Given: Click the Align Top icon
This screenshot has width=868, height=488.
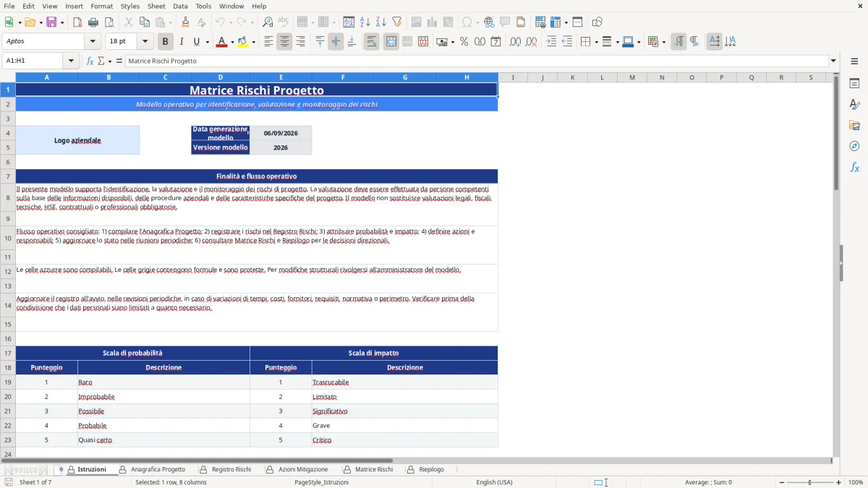Looking at the screenshot, I should tap(320, 42).
